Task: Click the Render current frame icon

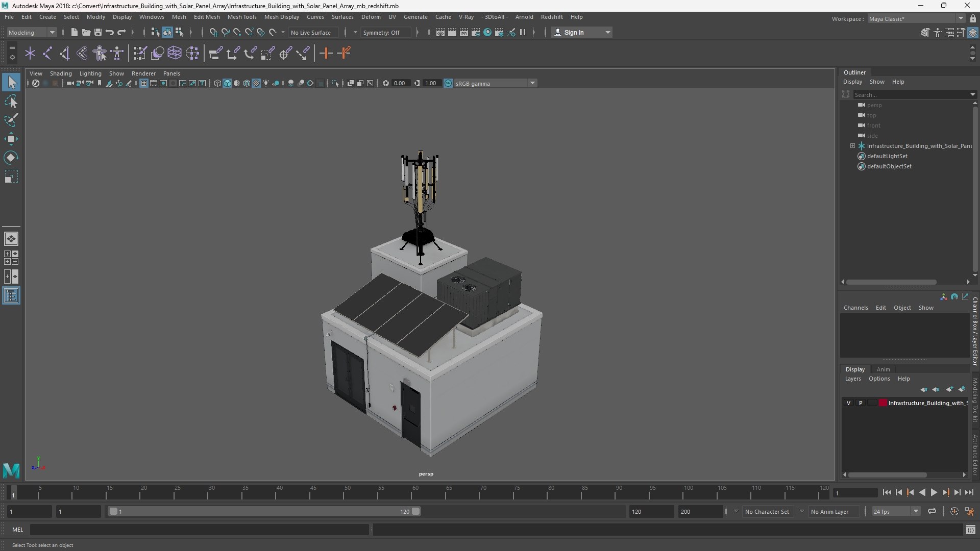Action: (x=452, y=32)
